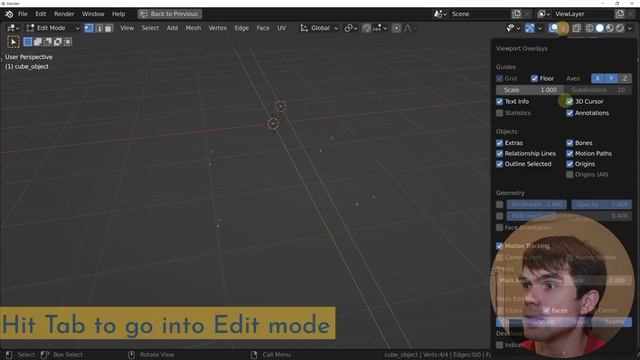640x360 pixels.
Task: Uncheck Relationship Lines
Action: (500, 153)
